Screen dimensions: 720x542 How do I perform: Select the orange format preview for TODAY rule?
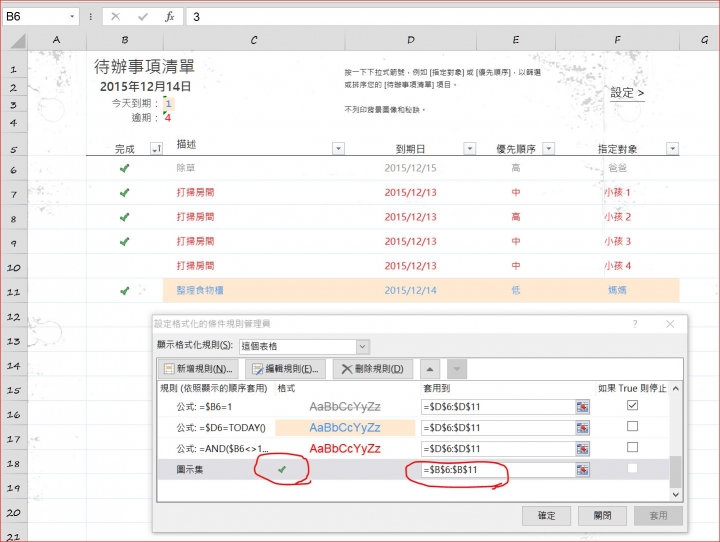(343, 427)
